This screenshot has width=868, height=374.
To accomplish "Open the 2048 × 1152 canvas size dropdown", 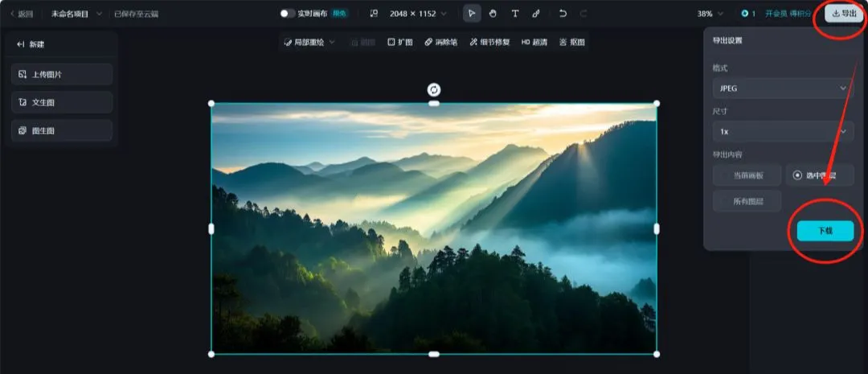I will [418, 14].
